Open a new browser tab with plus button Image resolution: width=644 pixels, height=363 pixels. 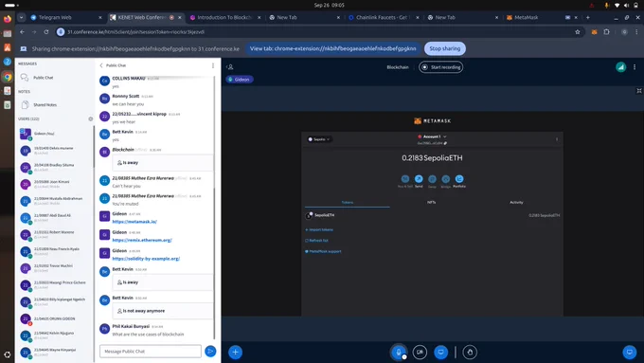[588, 17]
